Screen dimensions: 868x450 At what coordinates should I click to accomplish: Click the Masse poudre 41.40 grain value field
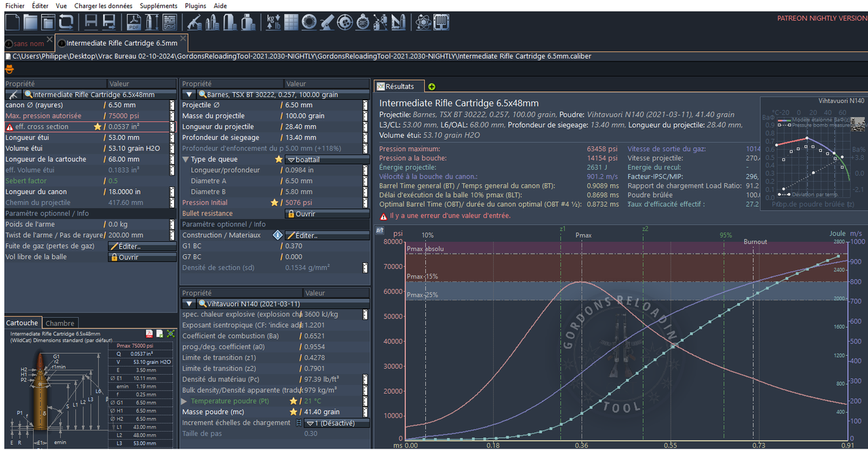coord(334,412)
